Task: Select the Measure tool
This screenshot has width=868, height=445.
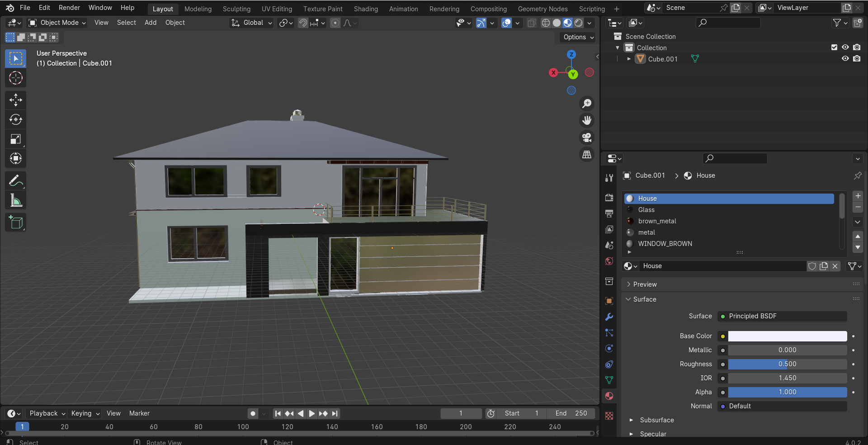Action: coord(15,200)
